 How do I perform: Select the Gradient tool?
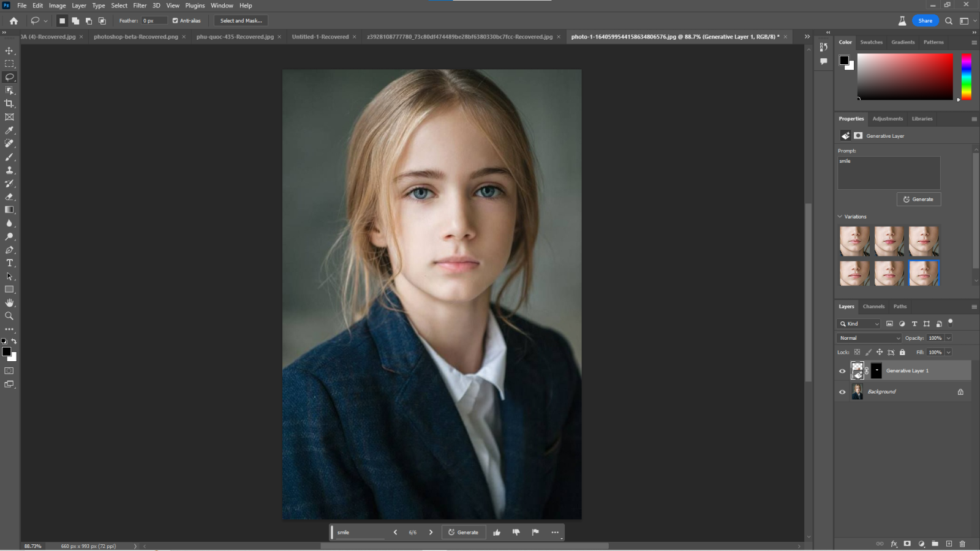tap(9, 210)
